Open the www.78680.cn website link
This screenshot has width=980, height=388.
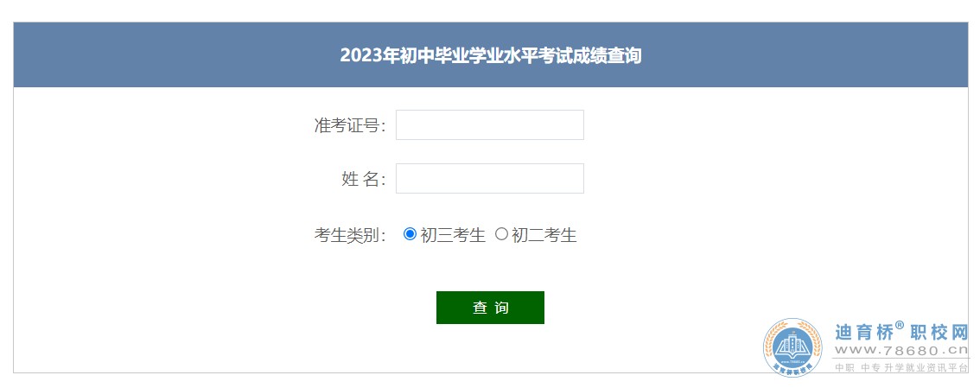[901, 351]
